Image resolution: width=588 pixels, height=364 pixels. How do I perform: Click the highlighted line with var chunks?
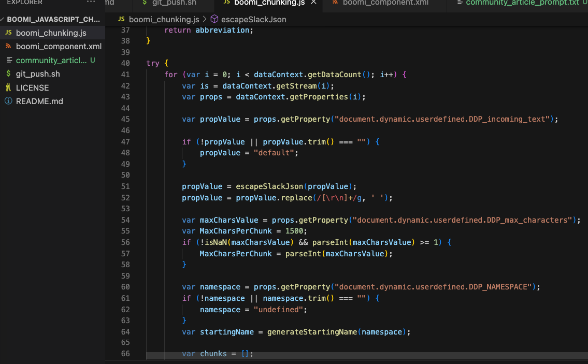217,354
